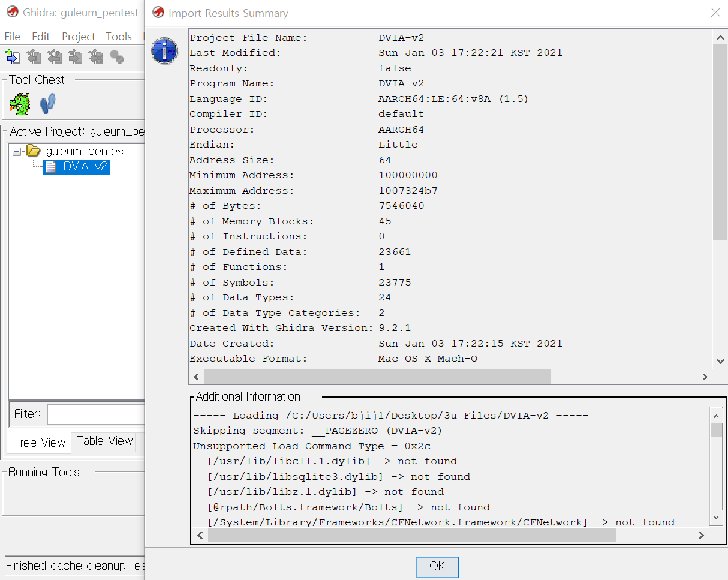
Task: Click the Add to Version Control toolbar icon
Action: point(13,56)
